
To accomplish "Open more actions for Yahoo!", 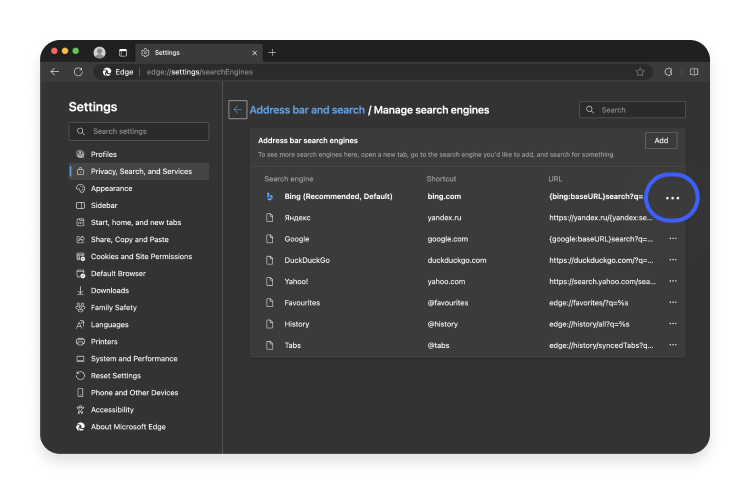I will tap(673, 281).
